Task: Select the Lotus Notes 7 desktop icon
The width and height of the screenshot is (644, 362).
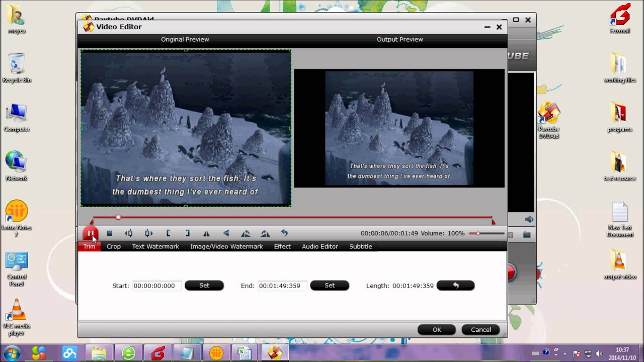Action: click(17, 219)
